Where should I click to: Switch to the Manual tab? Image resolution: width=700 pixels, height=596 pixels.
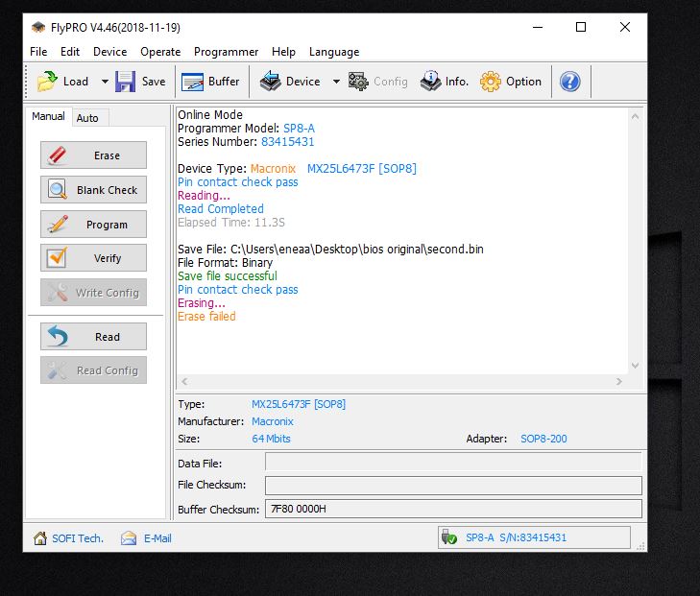pos(48,116)
